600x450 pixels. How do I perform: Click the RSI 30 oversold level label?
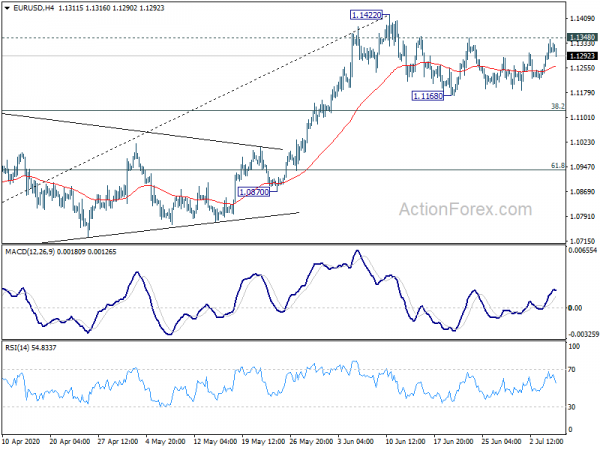click(572, 407)
